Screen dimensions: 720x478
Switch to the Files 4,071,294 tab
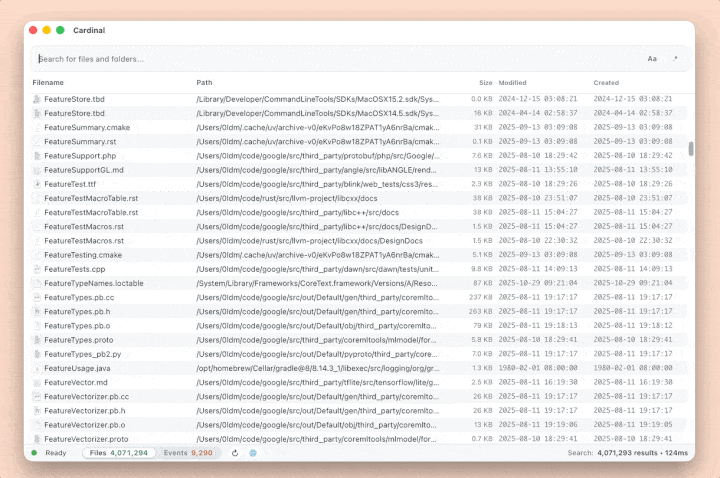pos(118,453)
